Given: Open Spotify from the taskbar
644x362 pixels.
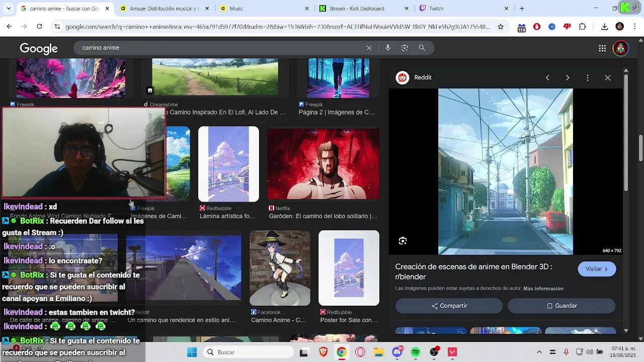Looking at the screenshot, I should click(416, 352).
